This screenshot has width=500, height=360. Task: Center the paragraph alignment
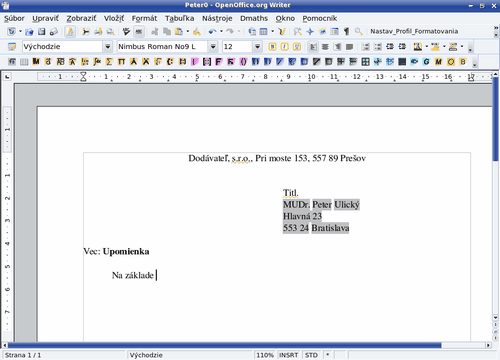point(325,47)
